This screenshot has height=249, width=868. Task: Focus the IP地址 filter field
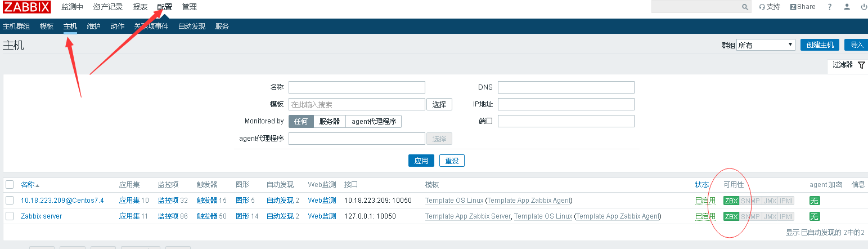coord(566,104)
